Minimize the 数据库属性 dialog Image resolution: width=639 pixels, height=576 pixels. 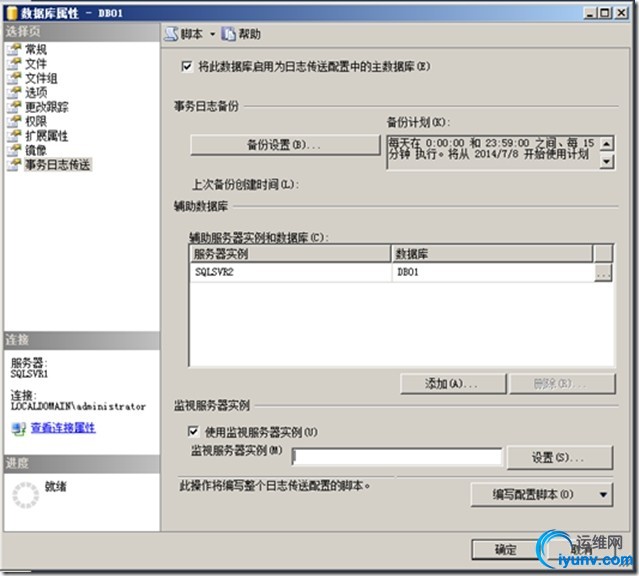tap(591, 13)
